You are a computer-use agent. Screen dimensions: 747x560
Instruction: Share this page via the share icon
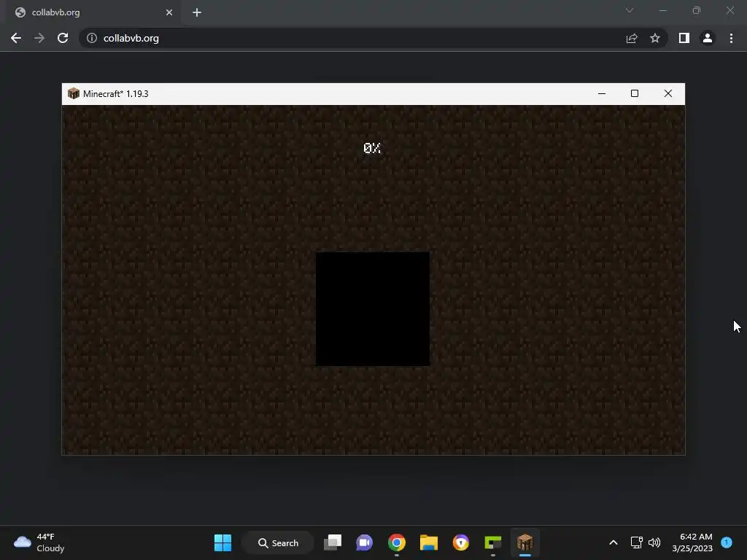pos(632,38)
